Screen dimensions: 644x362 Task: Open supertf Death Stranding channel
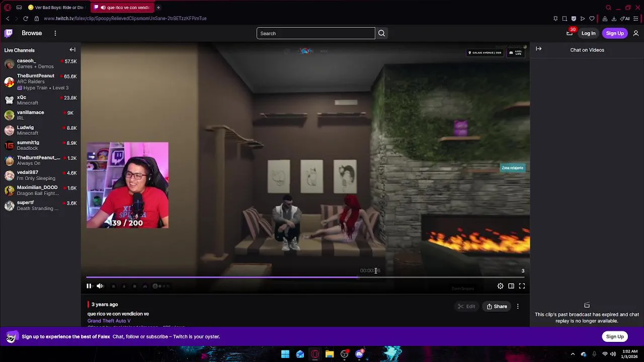40,205
